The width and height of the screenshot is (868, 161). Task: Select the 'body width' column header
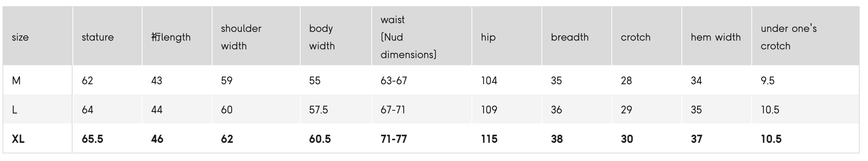(x=322, y=37)
